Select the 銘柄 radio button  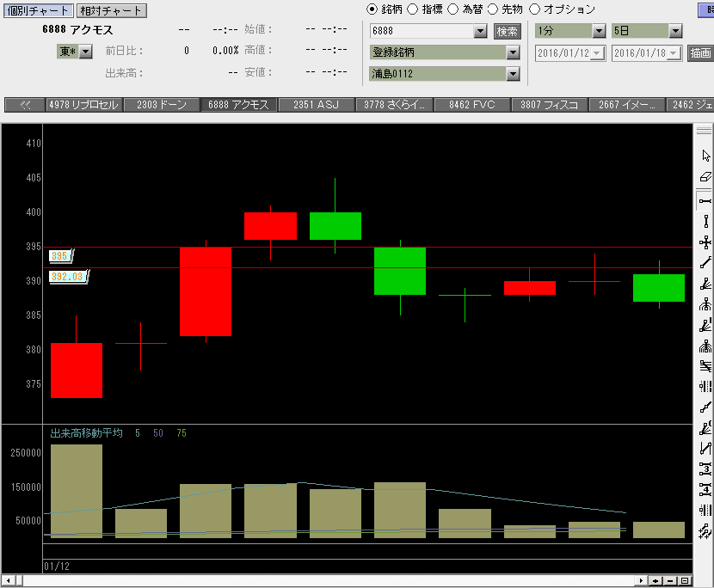372,9
